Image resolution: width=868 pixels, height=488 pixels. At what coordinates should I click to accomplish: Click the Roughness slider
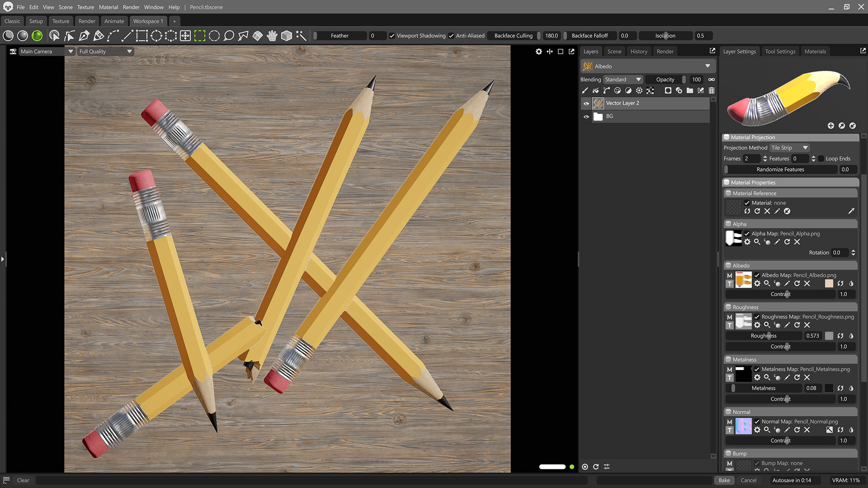764,336
